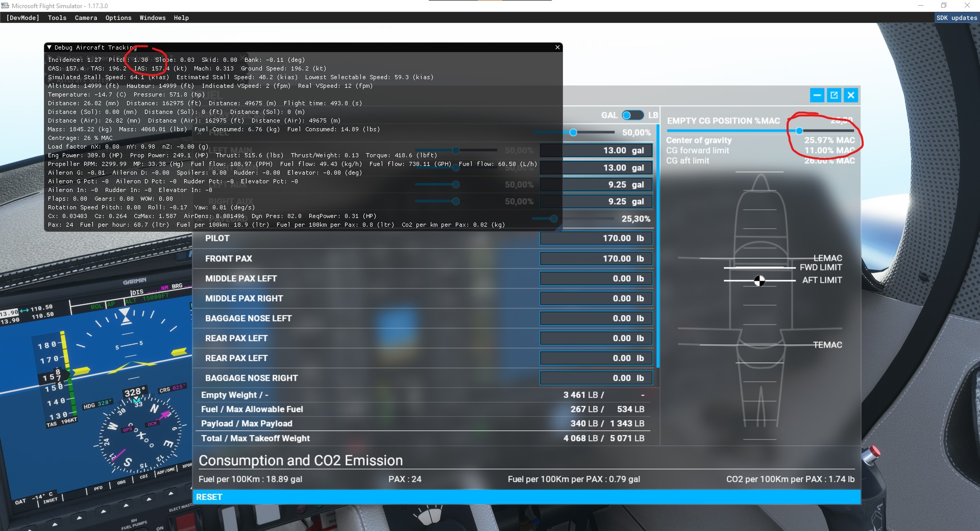This screenshot has width=980, height=531.
Task: Click the Fuel / Max Allowable Fuel row
Action: (x=423, y=409)
